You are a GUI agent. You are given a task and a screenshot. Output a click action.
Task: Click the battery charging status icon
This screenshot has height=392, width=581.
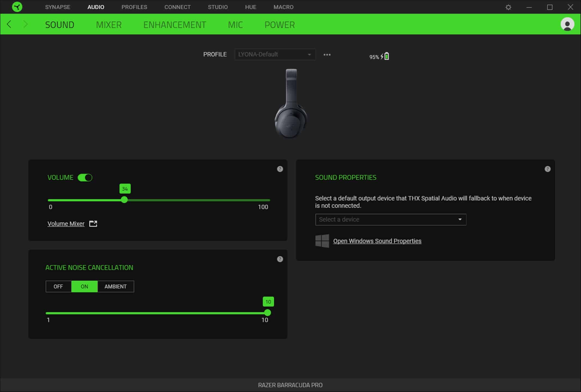[385, 56]
